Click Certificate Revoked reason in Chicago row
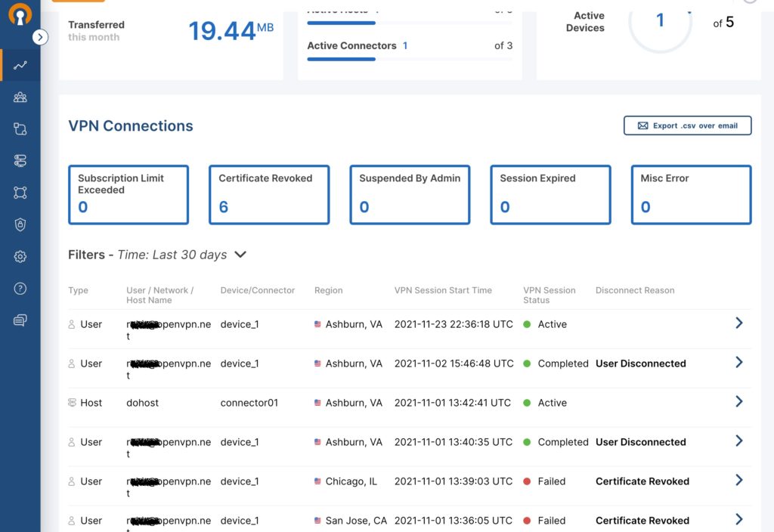This screenshot has width=774, height=532. (x=642, y=481)
